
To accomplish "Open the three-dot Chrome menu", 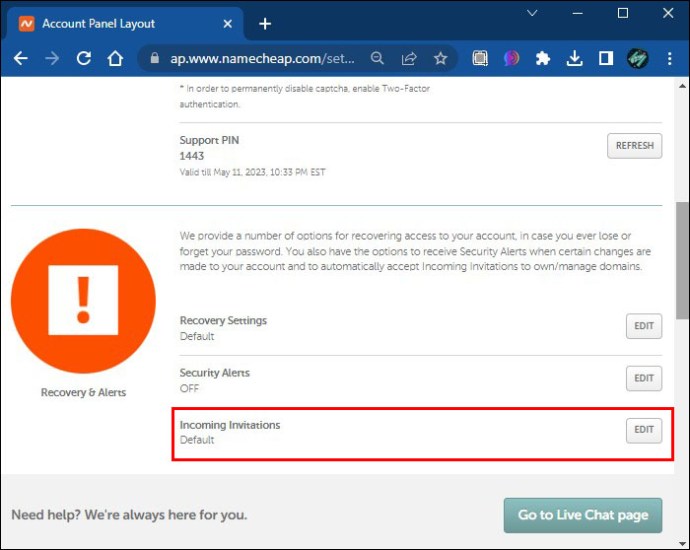I will (x=669, y=58).
